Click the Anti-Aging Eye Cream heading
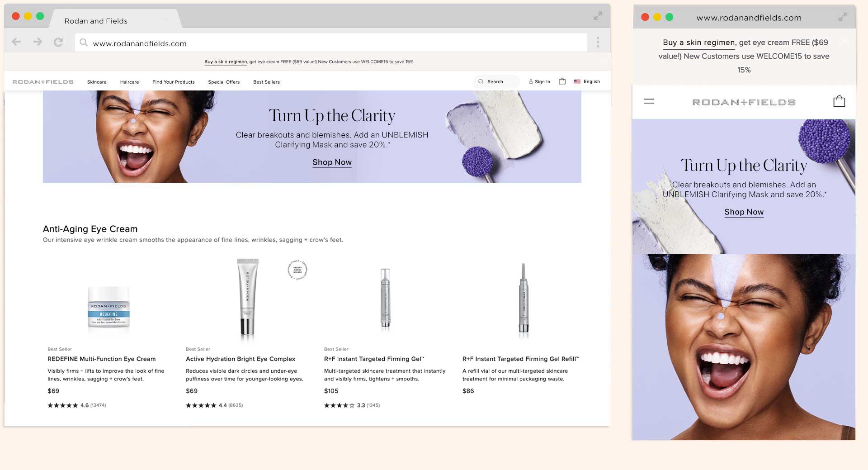 tap(90, 229)
